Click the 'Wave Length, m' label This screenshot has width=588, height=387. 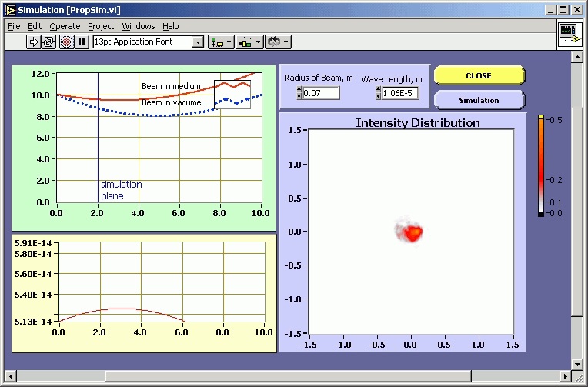[x=392, y=79]
